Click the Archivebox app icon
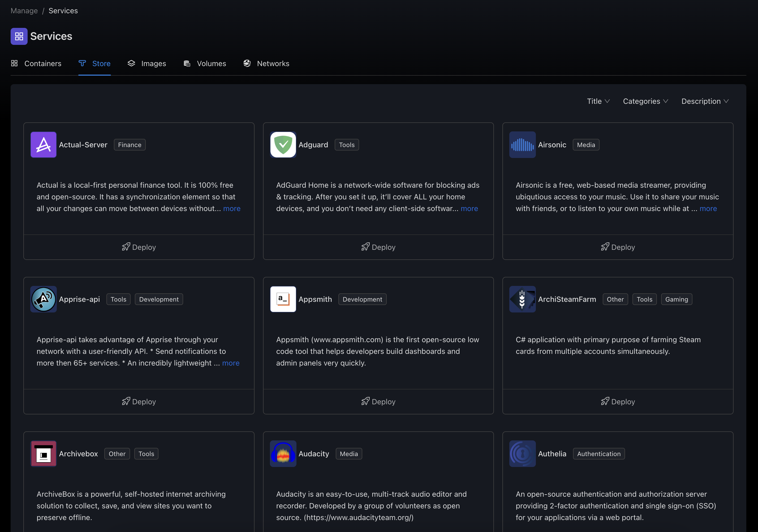Image resolution: width=758 pixels, height=532 pixels. click(x=43, y=454)
